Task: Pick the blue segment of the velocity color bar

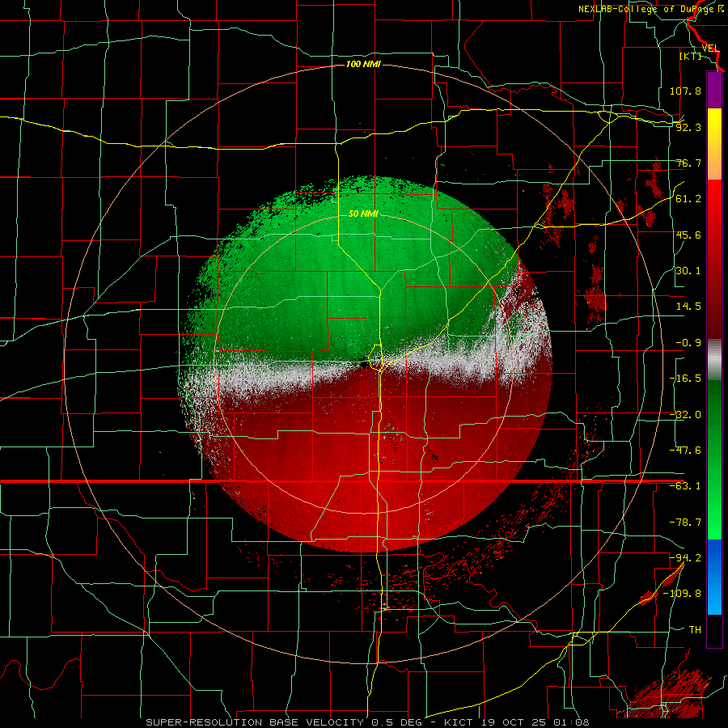Action: point(714,577)
